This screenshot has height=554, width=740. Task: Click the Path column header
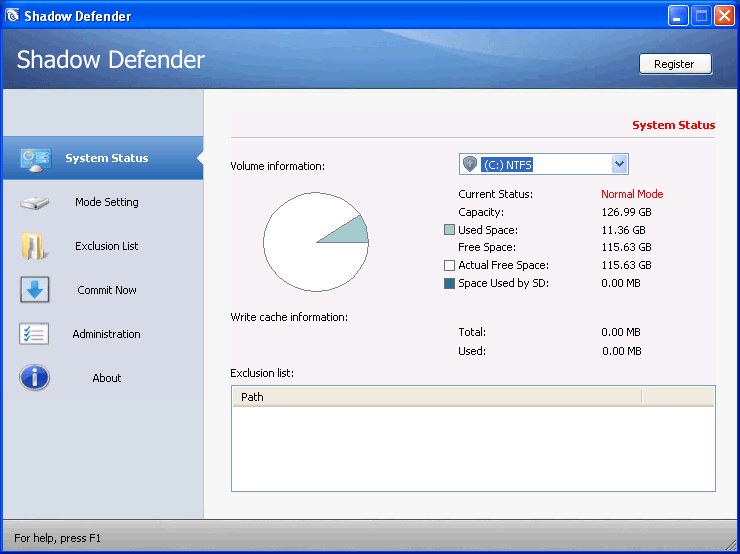[x=437, y=397]
